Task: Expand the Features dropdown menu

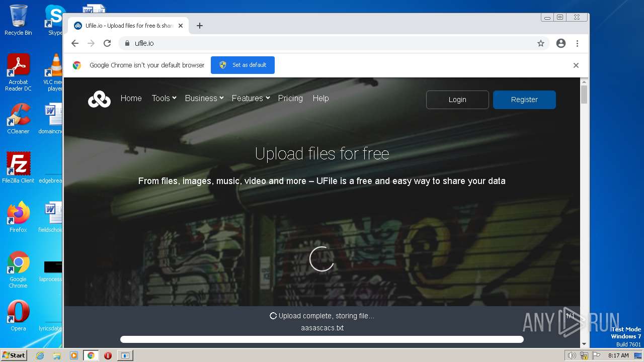Action: [251, 99]
